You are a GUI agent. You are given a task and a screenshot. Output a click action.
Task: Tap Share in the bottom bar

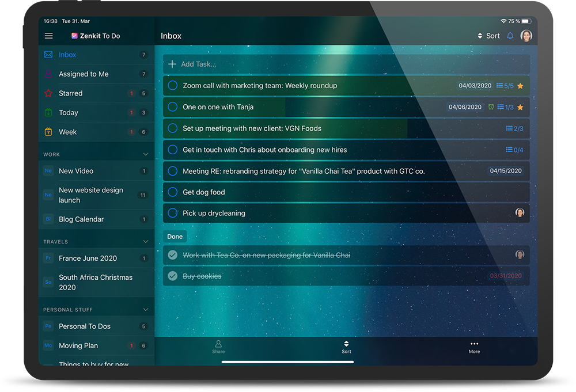point(218,347)
